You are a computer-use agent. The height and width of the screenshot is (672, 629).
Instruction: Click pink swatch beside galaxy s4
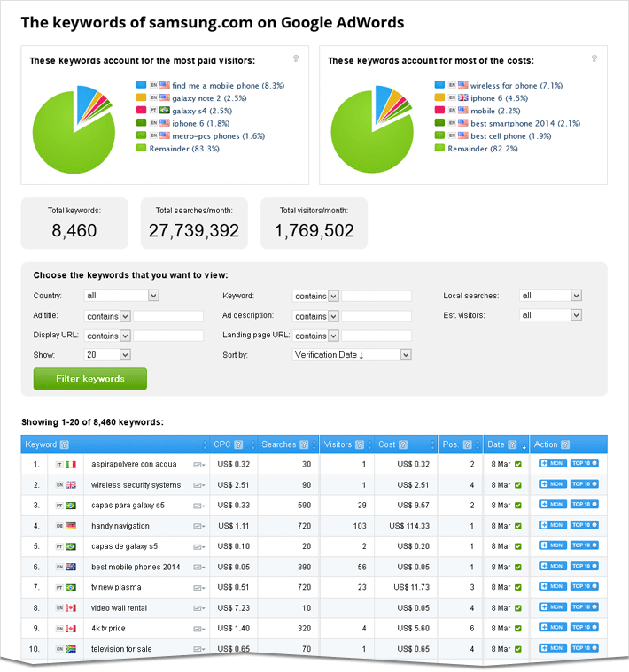point(141,110)
